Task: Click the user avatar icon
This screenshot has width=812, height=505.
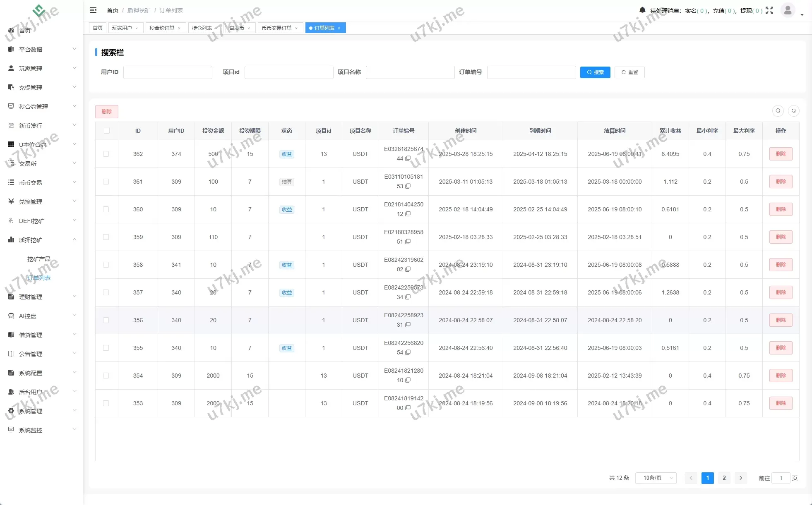Action: (788, 10)
